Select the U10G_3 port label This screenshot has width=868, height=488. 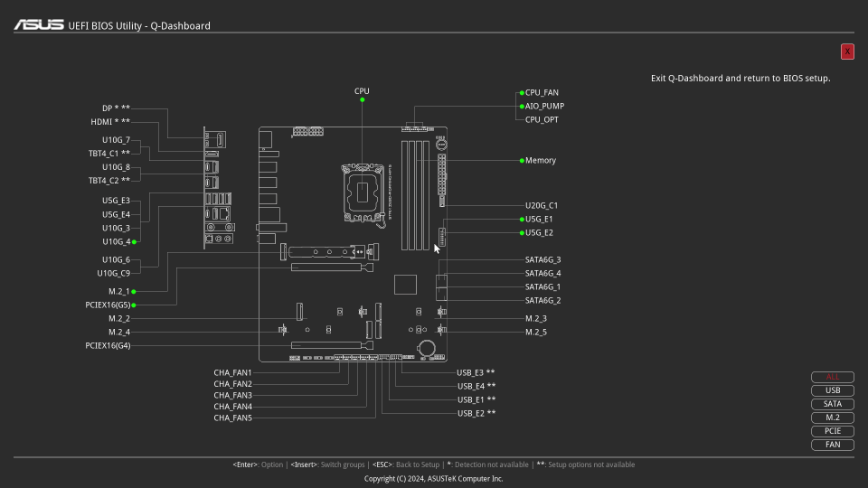pyautogui.click(x=116, y=229)
